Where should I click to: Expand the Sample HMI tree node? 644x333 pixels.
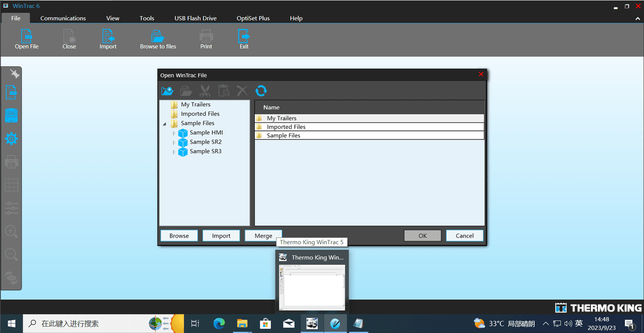click(173, 133)
